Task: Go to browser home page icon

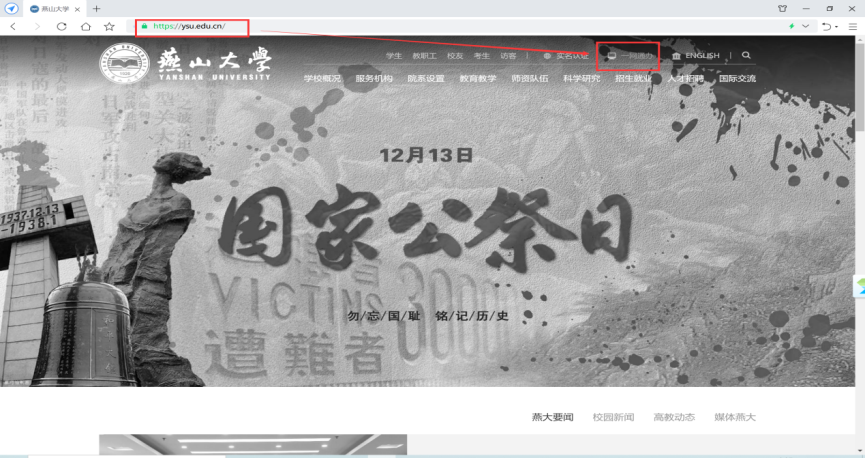Action: click(x=85, y=26)
